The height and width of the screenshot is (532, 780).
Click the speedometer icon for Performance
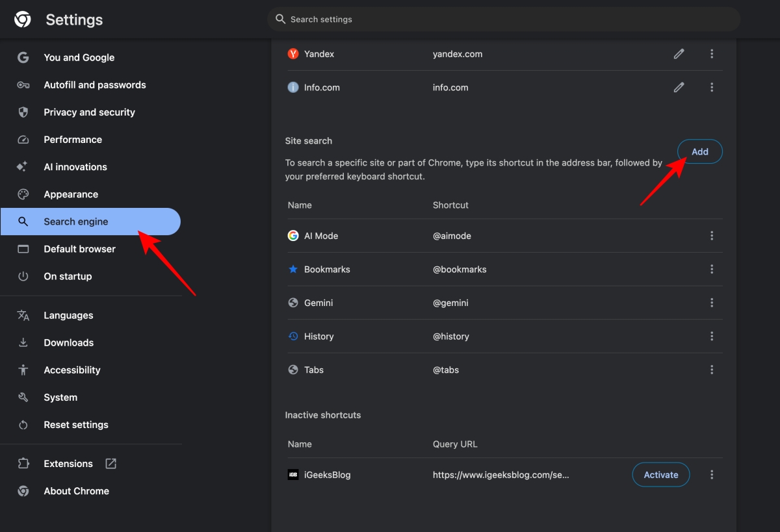click(x=23, y=140)
